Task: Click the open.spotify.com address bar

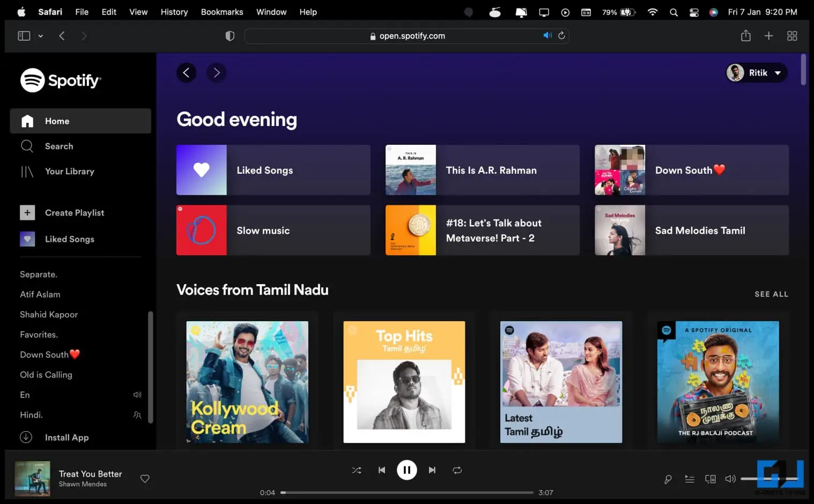Action: coord(407,36)
